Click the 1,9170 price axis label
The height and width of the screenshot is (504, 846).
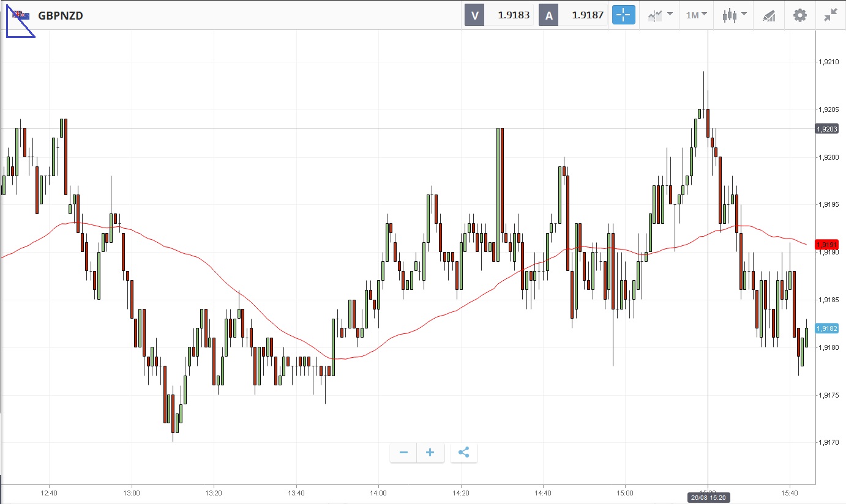pos(828,442)
